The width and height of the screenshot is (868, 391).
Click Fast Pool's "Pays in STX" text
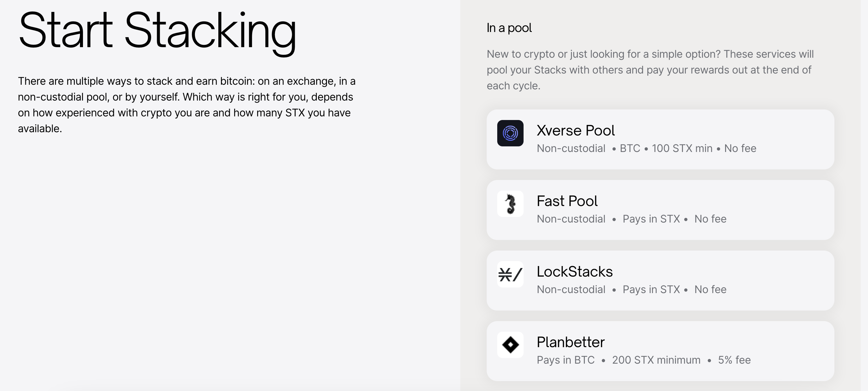[x=651, y=219]
